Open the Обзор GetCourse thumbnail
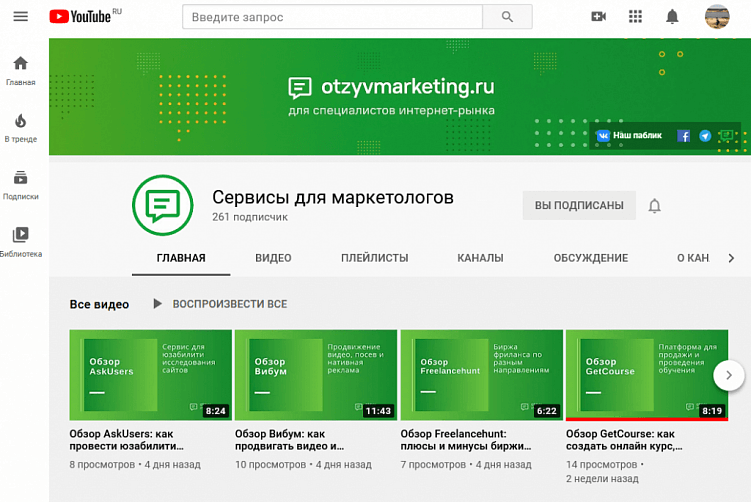Screen dimensions: 751x502 point(647,375)
